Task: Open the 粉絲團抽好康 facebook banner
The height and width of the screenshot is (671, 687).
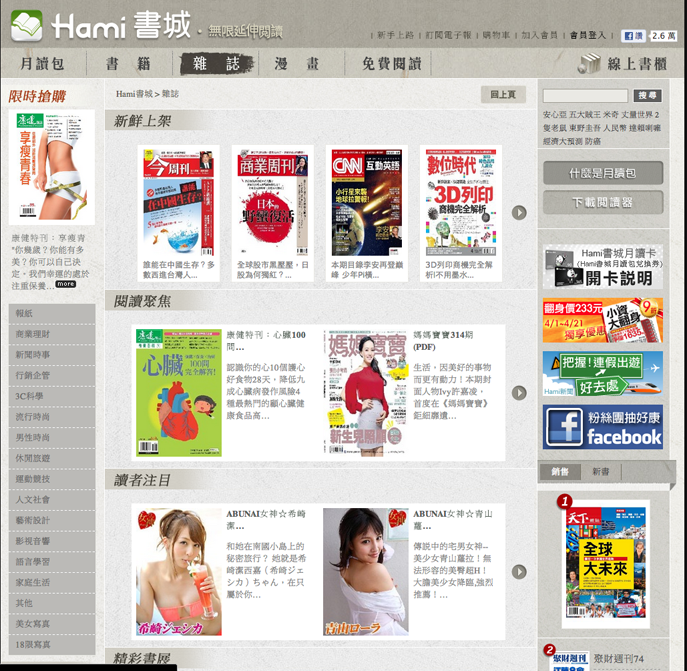Action: point(602,427)
